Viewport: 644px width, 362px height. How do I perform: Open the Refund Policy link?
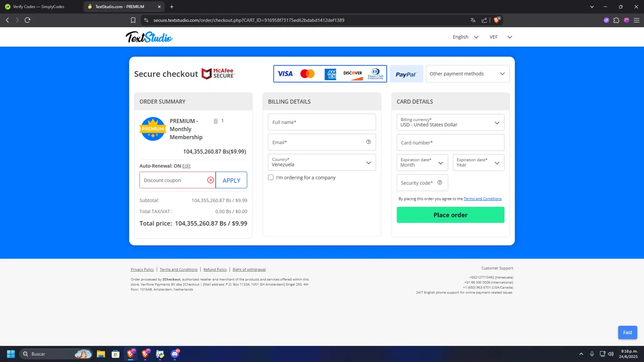tap(215, 269)
